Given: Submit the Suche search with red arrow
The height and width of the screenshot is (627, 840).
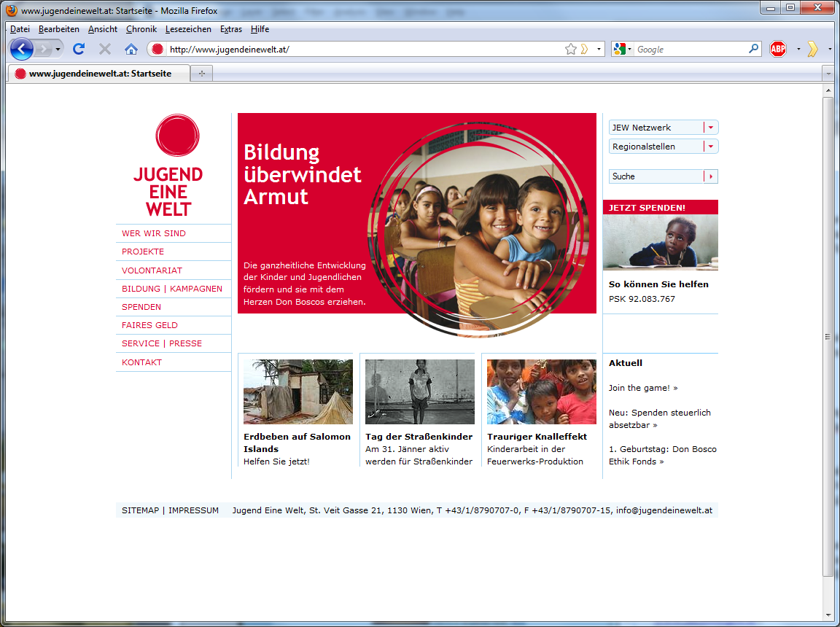Looking at the screenshot, I should click(711, 176).
